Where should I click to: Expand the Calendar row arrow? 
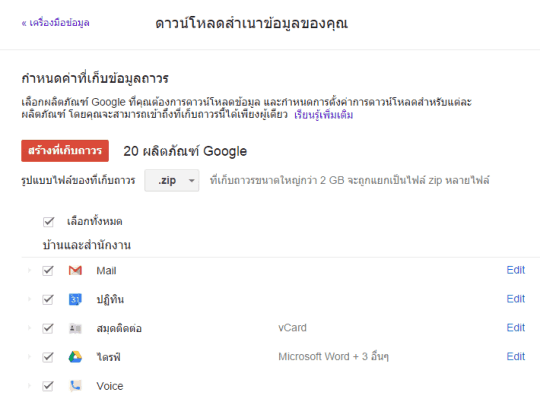pos(29,299)
